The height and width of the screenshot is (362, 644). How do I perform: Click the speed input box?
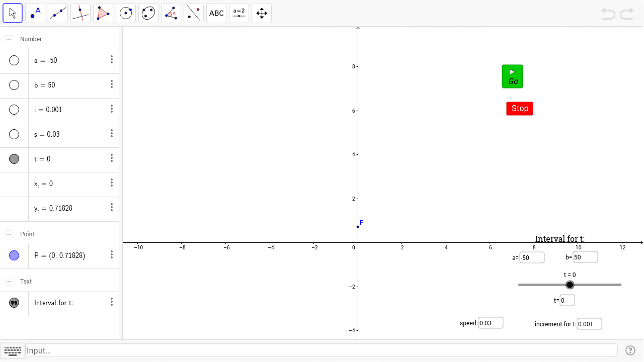click(x=491, y=323)
